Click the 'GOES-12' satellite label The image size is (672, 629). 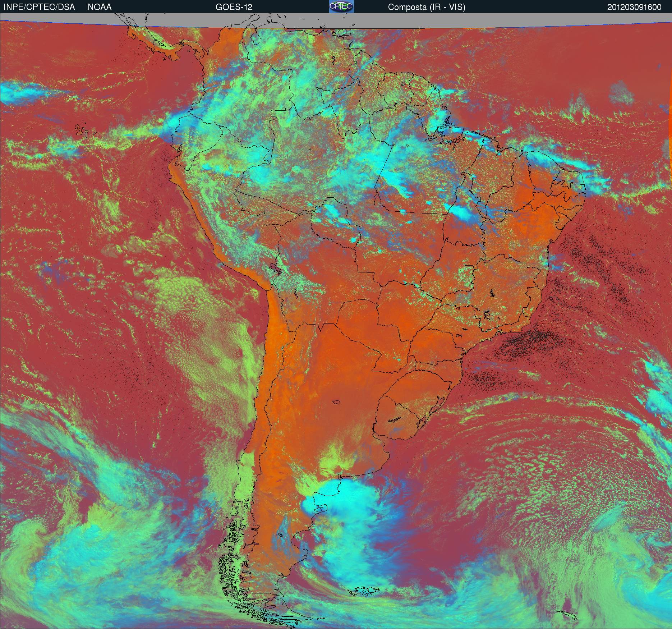234,7
